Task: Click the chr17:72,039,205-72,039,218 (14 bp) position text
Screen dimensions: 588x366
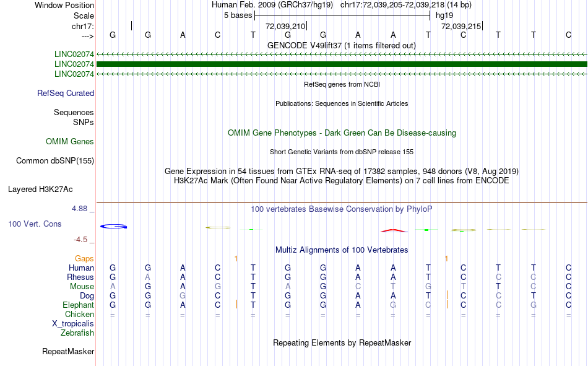Action: coord(406,5)
